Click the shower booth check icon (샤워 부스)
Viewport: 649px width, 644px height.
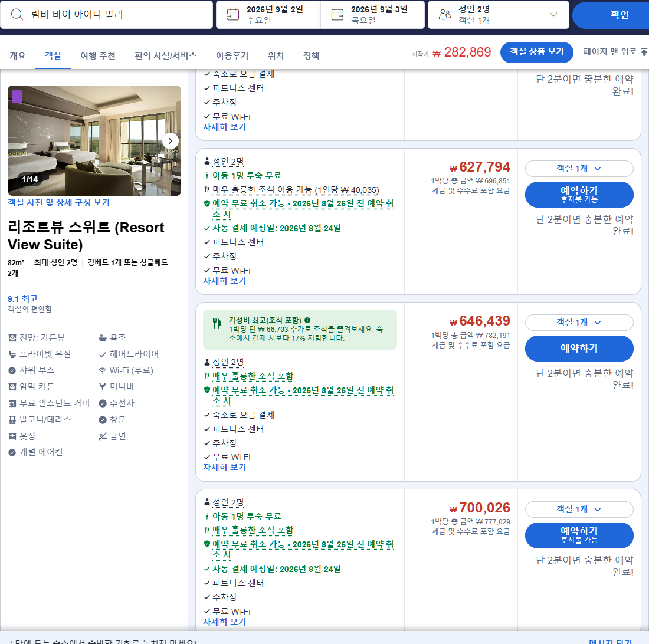(12, 370)
